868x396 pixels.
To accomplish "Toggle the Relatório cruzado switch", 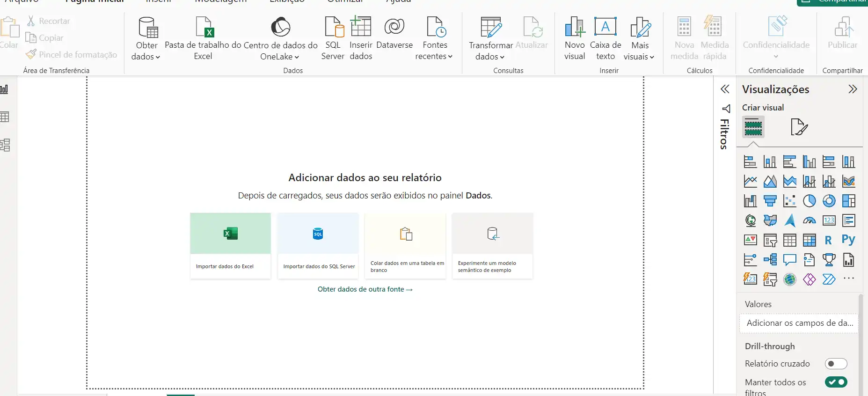I will click(x=836, y=364).
